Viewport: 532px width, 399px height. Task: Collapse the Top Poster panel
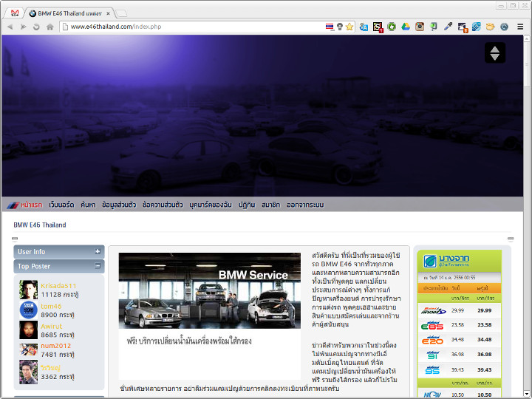coord(98,266)
